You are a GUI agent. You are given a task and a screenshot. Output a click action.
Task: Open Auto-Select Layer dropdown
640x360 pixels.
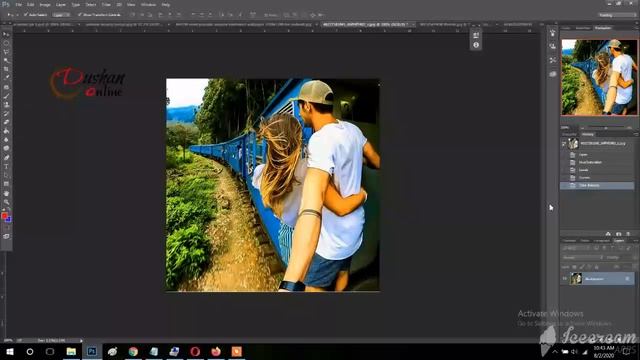(61, 15)
